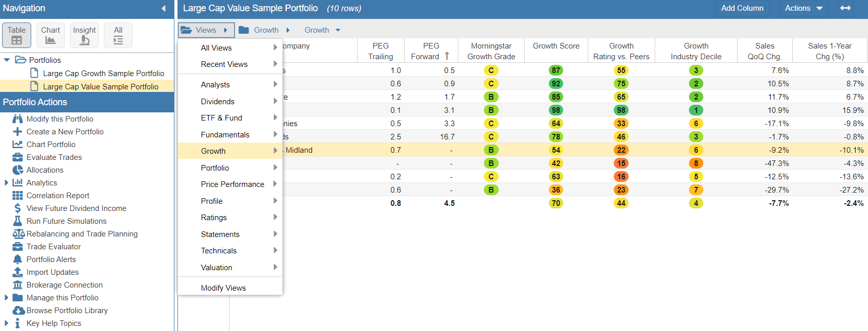Expand the Analytics tree node
The image size is (868, 331).
tap(6, 183)
